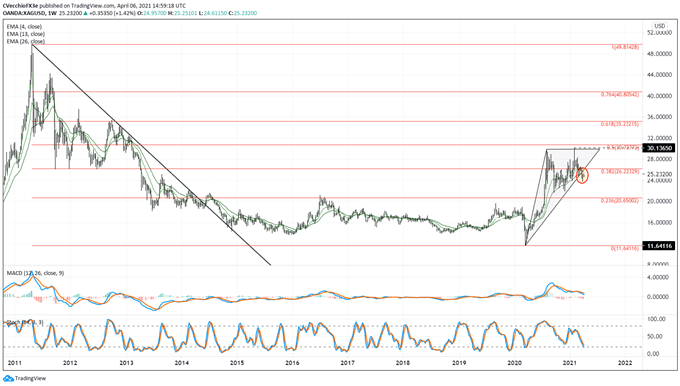Click the EMA (4, close) indicator label
The image size is (680, 386).
(24, 26)
